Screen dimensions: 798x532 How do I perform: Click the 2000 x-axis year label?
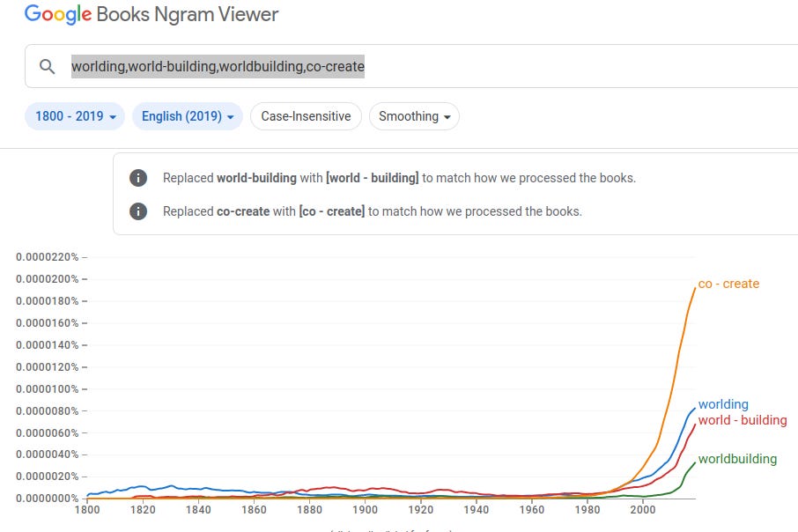click(x=643, y=509)
